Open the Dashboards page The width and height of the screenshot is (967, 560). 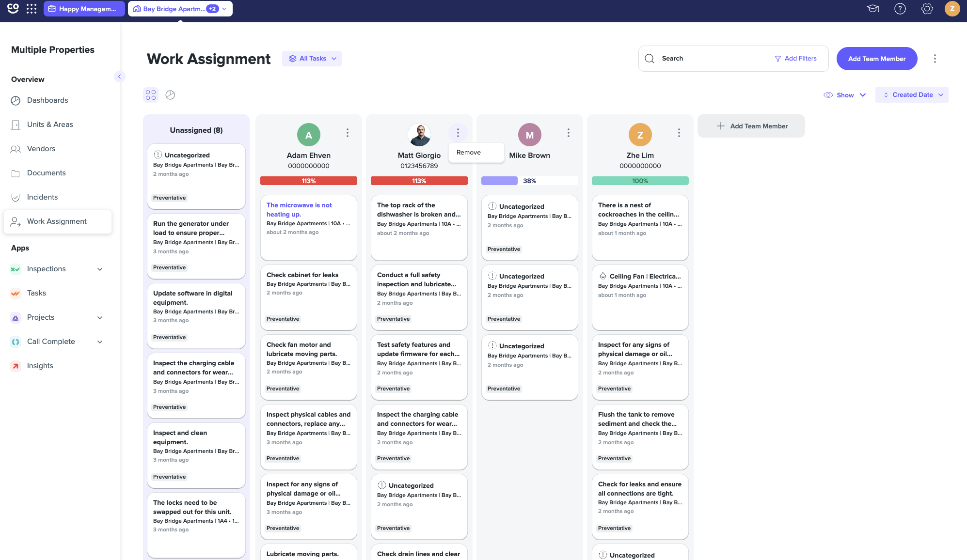pos(48,100)
